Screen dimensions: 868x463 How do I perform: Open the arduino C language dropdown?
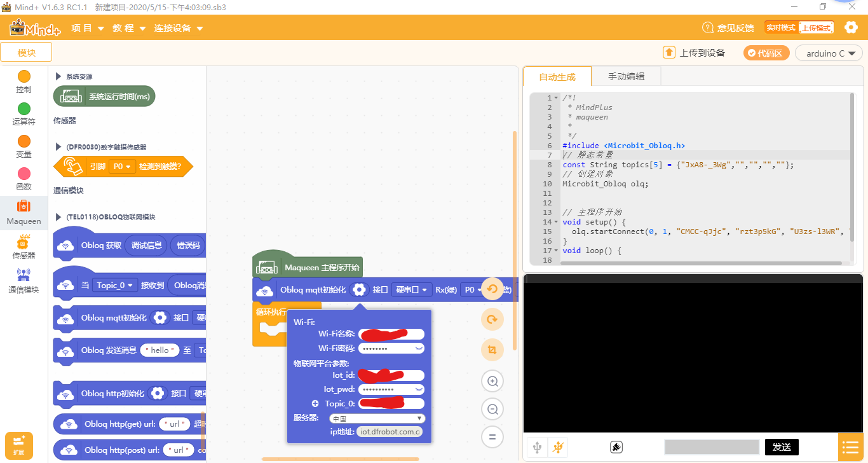pyautogui.click(x=829, y=53)
